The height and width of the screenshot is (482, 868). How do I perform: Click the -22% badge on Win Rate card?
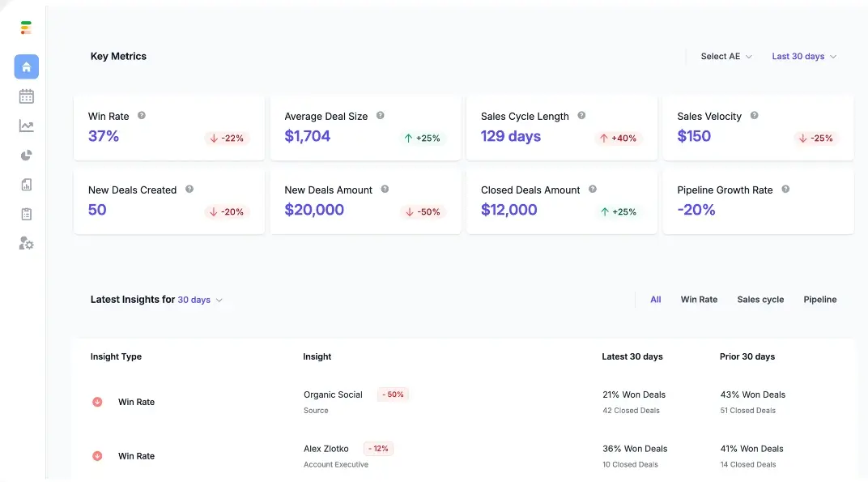tap(227, 138)
